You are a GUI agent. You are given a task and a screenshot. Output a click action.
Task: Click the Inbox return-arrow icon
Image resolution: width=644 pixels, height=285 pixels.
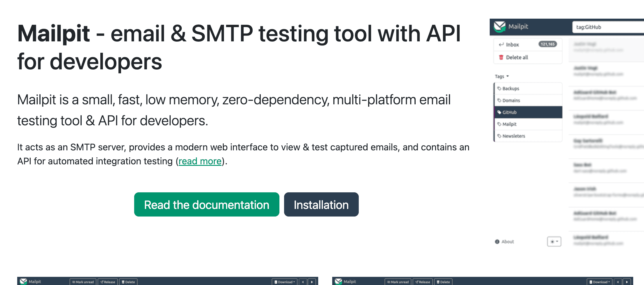point(501,44)
